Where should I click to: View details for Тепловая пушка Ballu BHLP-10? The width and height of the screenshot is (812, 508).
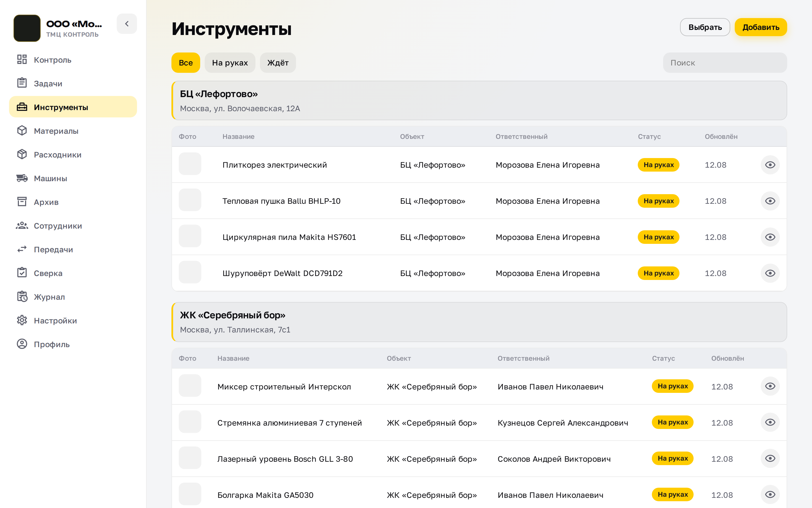770,201
